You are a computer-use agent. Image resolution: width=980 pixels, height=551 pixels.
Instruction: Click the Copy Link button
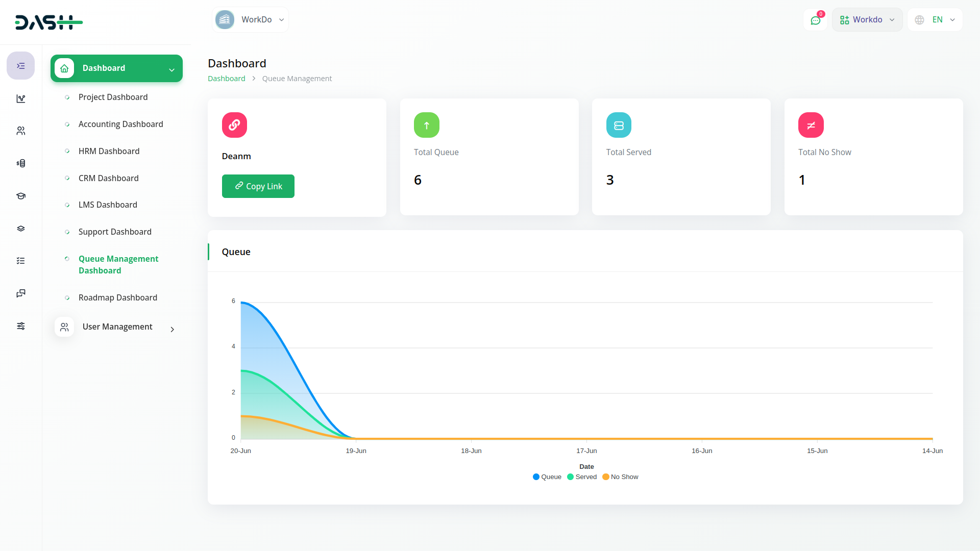pyautogui.click(x=258, y=186)
